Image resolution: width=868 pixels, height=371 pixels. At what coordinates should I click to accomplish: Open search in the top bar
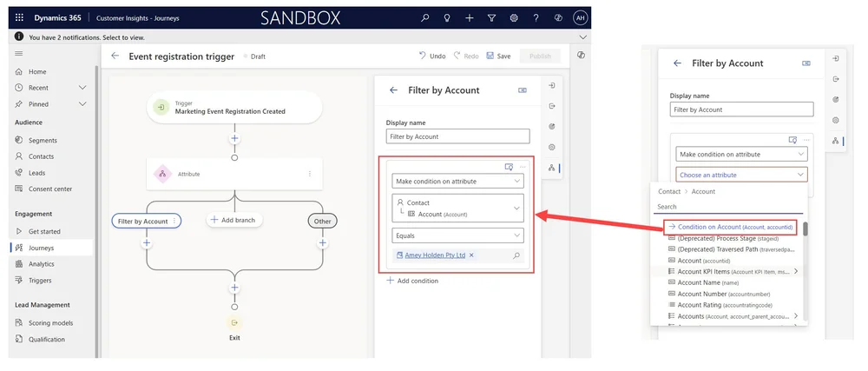[x=425, y=17]
